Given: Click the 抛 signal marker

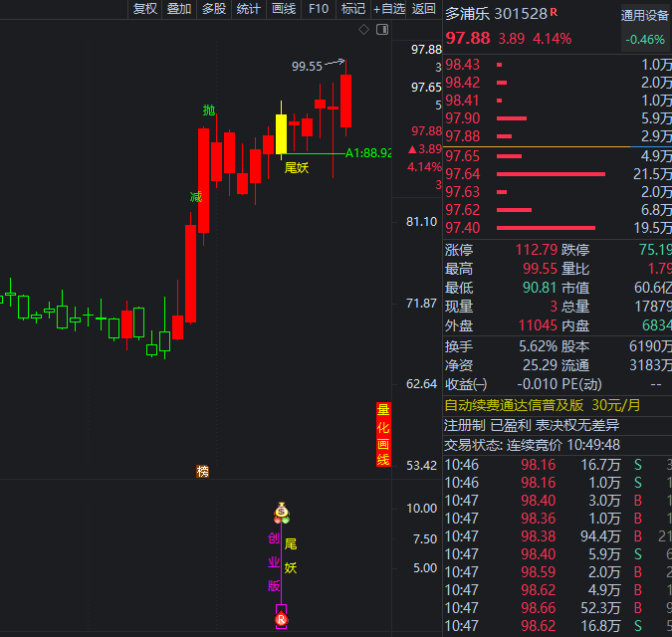Looking at the screenshot, I should [x=209, y=110].
